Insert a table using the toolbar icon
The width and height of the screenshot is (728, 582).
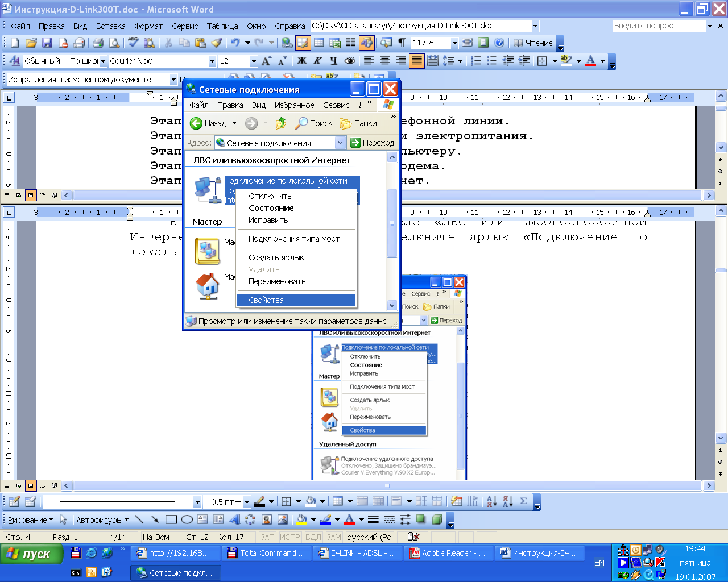(x=319, y=43)
